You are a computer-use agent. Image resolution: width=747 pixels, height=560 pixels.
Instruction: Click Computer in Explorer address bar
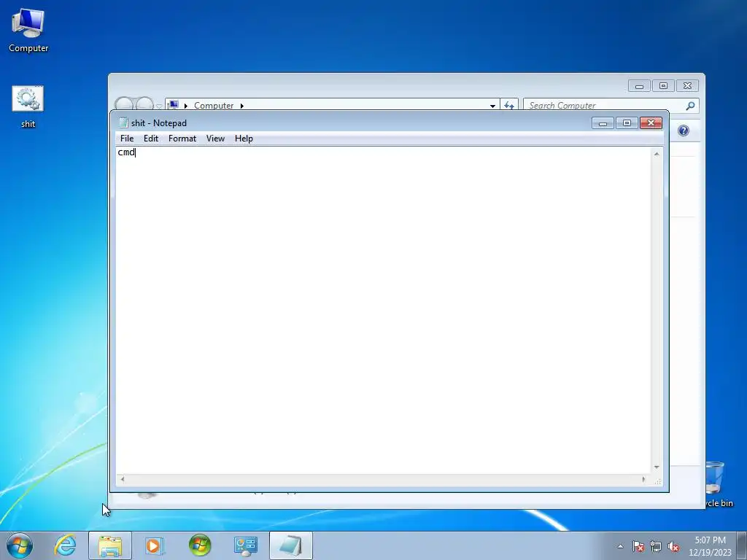tap(214, 105)
